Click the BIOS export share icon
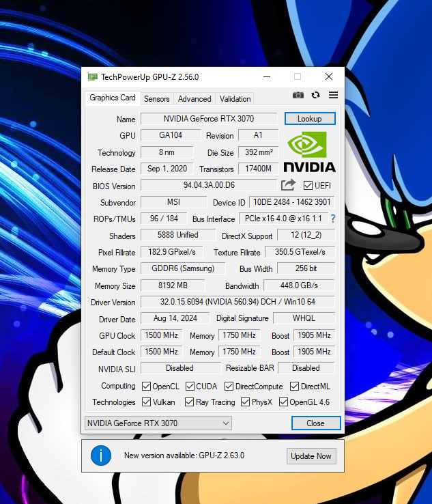The width and height of the screenshot is (432, 504). tap(288, 185)
